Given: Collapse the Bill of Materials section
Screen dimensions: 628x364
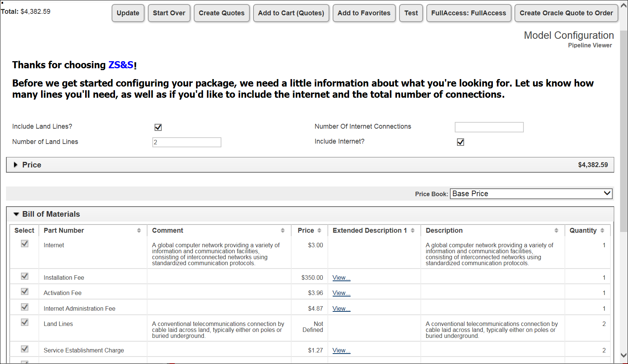Looking at the screenshot, I should point(16,214).
